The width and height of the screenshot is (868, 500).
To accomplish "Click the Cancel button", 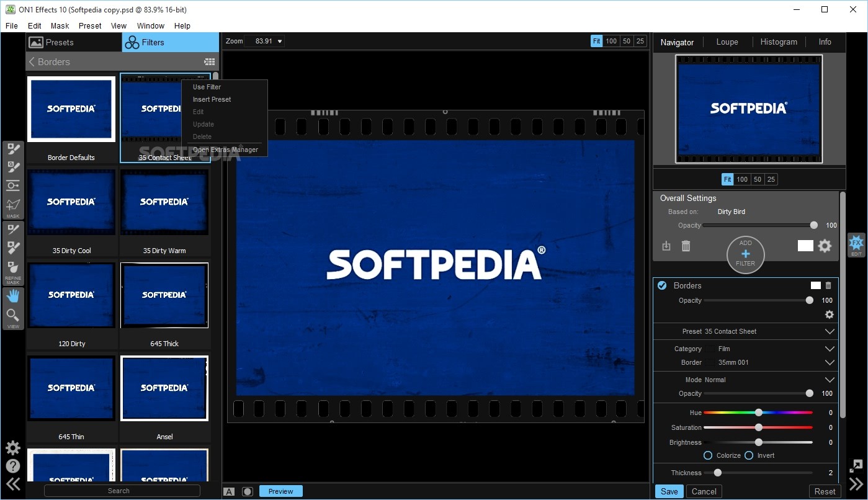I will pos(704,491).
